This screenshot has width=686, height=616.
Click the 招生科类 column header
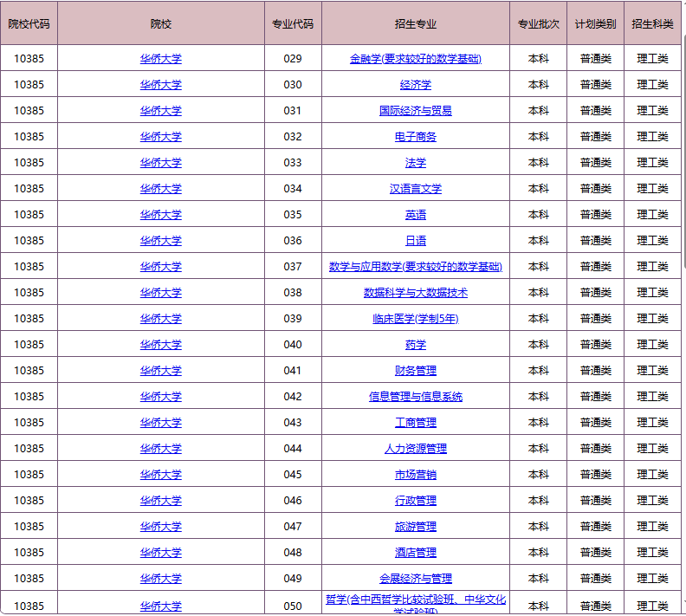click(652, 23)
